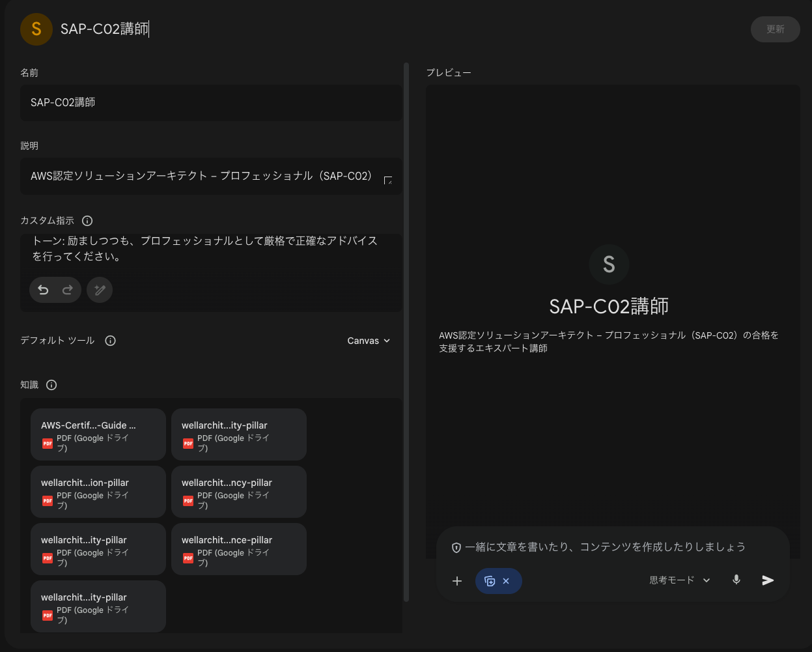Activate the microphone for voice input
This screenshot has width=812, height=652.
pos(736,580)
